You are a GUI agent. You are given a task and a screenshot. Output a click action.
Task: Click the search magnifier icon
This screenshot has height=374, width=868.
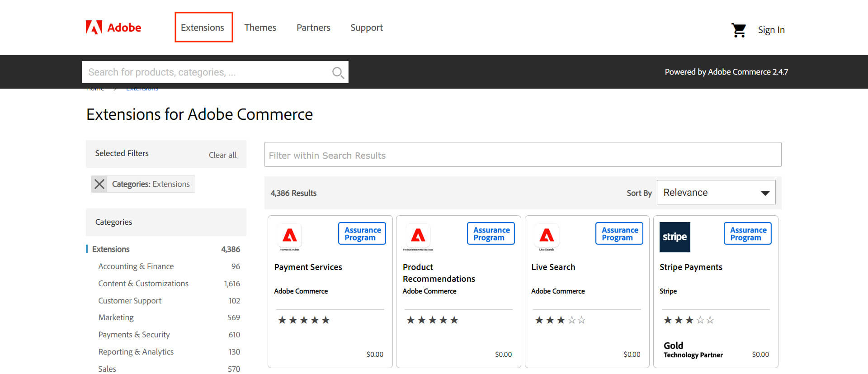click(338, 72)
